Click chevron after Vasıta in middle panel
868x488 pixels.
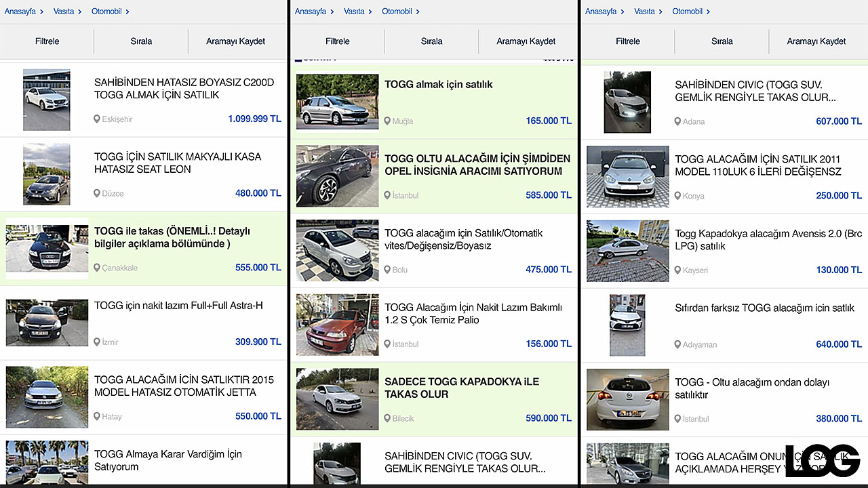370,12
